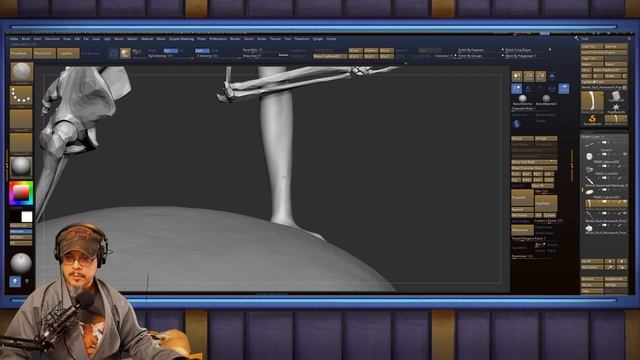
Task: Select the left BasicMaterial sphere
Action: (522, 99)
